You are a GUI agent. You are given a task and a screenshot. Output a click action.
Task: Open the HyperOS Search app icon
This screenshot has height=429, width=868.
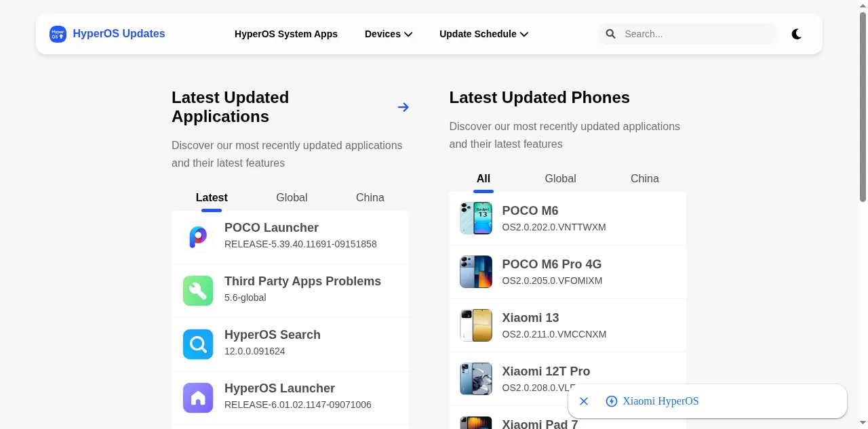tap(198, 344)
